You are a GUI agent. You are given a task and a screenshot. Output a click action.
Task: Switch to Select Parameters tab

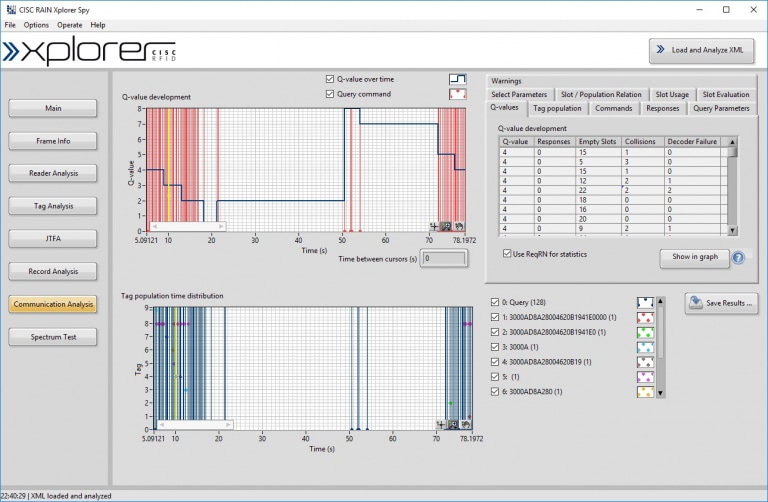tap(519, 95)
